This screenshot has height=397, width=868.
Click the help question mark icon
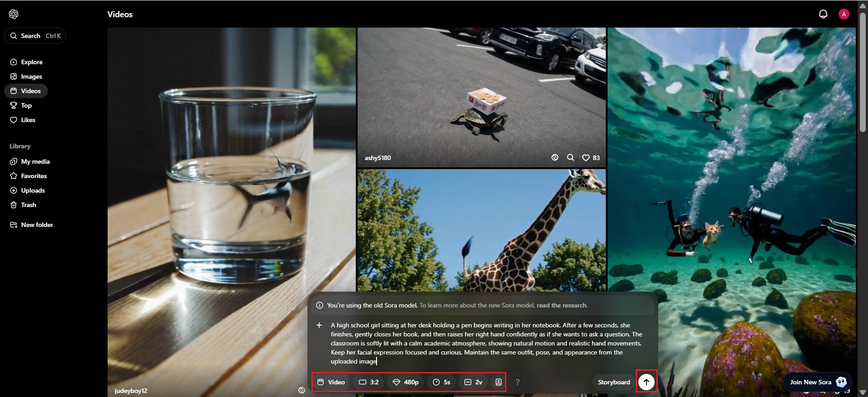(x=518, y=382)
